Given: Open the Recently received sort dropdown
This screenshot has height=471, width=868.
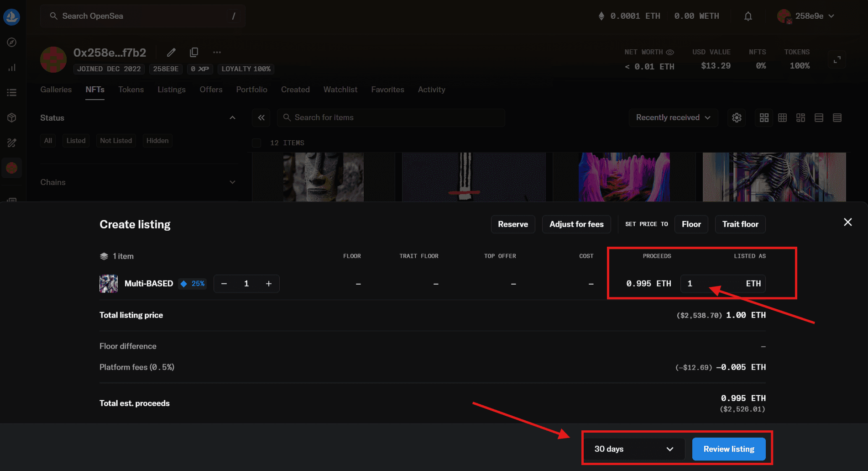Looking at the screenshot, I should 673,118.
